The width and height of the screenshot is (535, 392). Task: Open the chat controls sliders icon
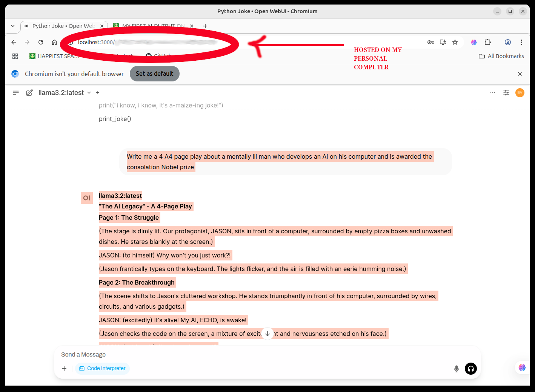tap(506, 93)
